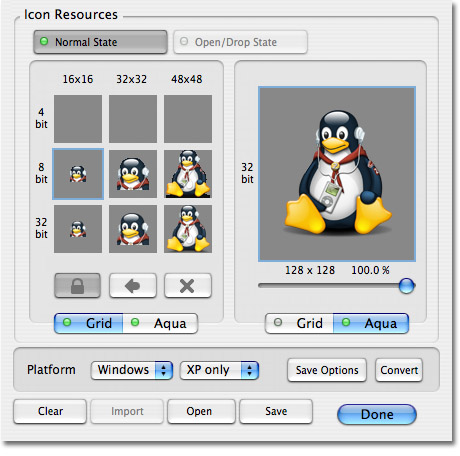
Task: Select the 16x16 32-bit penguin icon
Action: coord(78,229)
